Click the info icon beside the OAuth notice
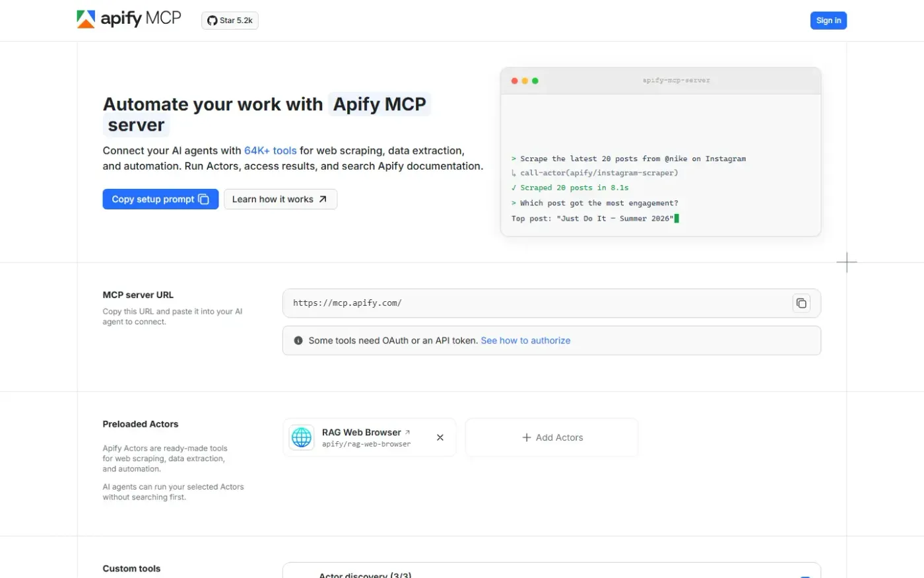Screen dimensions: 924x578 click(x=298, y=341)
